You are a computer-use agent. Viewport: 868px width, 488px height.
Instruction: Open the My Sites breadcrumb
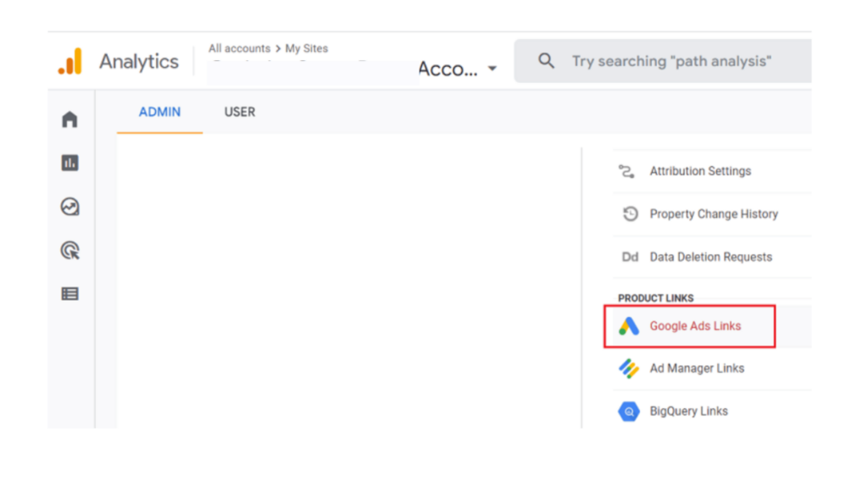click(x=307, y=48)
